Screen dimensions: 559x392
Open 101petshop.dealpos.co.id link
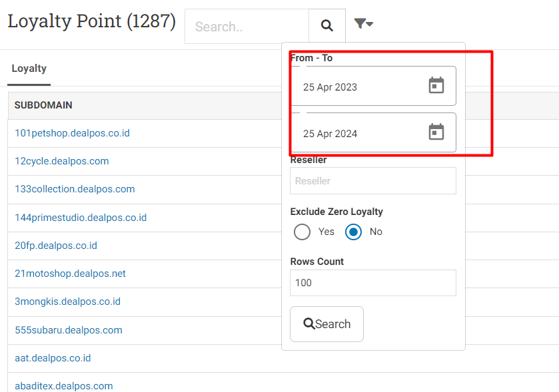click(73, 133)
